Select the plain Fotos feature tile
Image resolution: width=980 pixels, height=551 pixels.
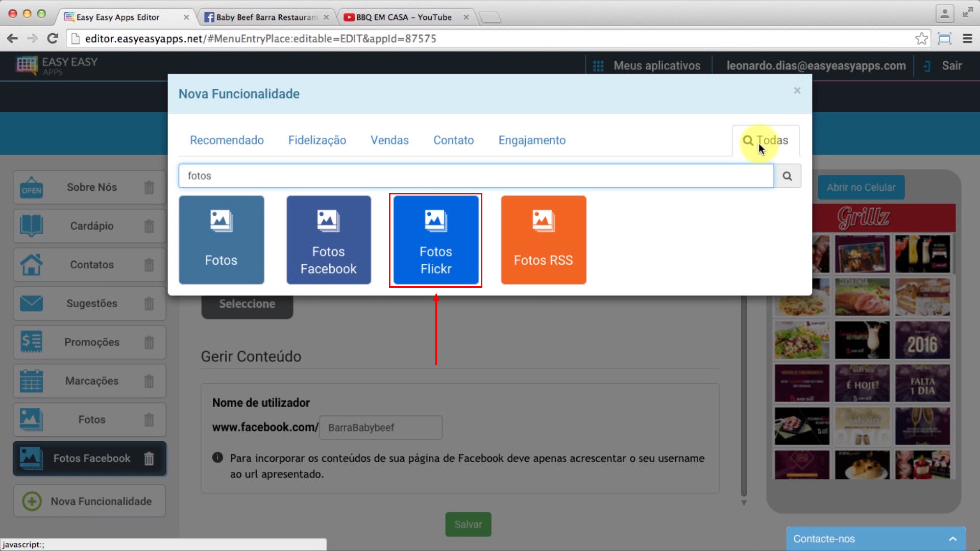pyautogui.click(x=221, y=240)
